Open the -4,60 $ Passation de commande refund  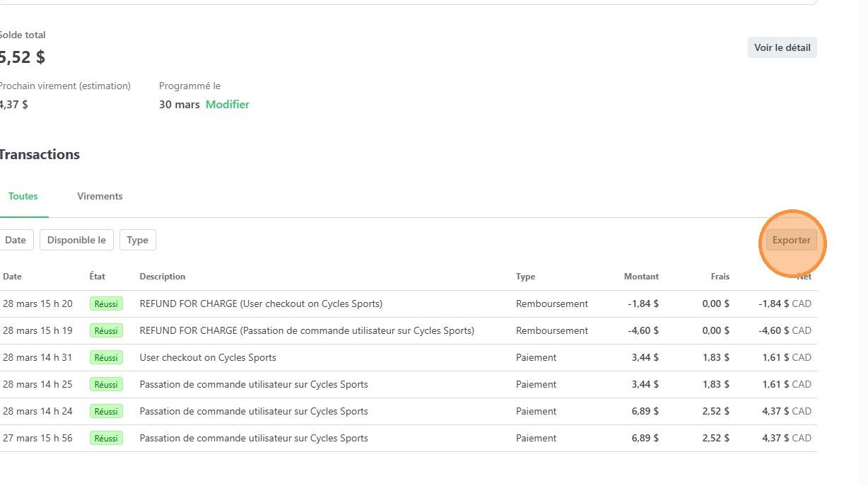pyautogui.click(x=307, y=331)
